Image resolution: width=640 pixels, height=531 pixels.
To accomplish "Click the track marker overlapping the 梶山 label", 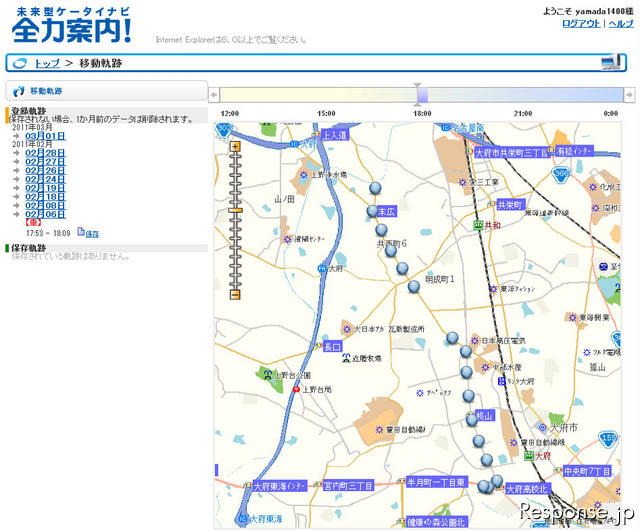I will coord(472,419).
